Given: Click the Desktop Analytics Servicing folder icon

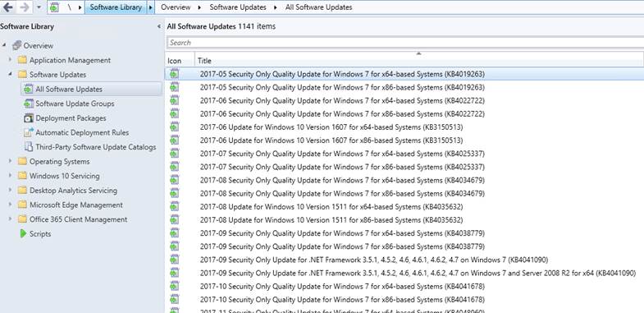Looking at the screenshot, I should tap(22, 191).
